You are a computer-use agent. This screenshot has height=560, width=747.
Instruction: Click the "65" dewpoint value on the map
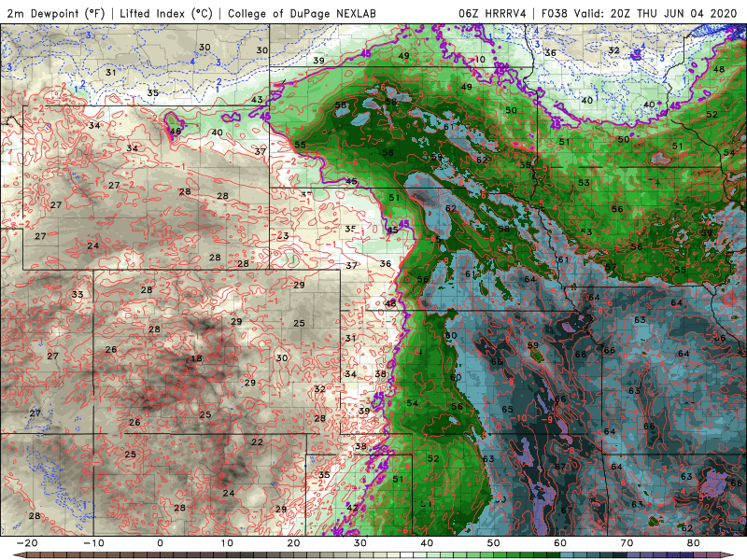[507, 409]
